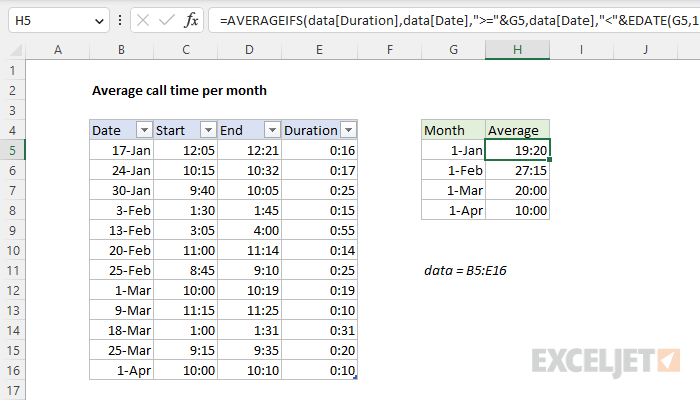Select row 16 header
The image size is (700, 400).
(x=12, y=370)
